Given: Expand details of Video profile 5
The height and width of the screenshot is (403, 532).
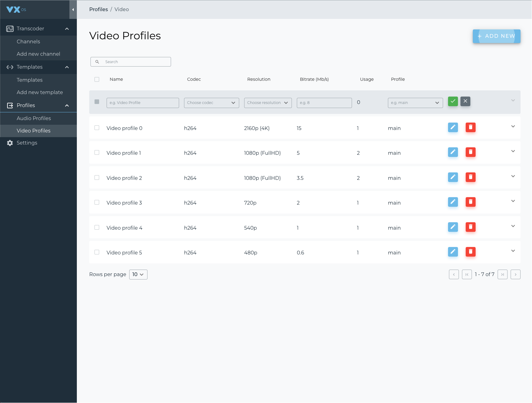Looking at the screenshot, I should 513,251.
